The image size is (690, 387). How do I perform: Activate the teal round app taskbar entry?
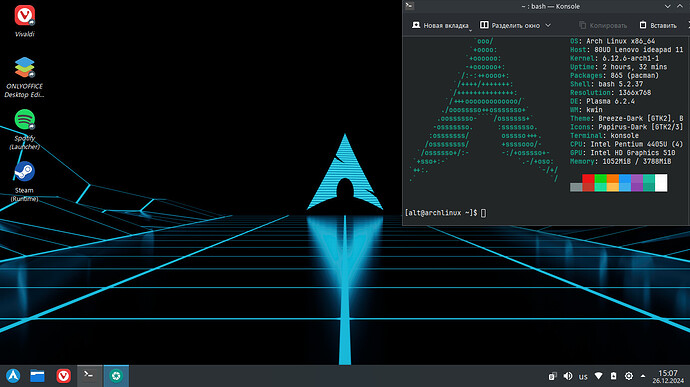coord(116,376)
